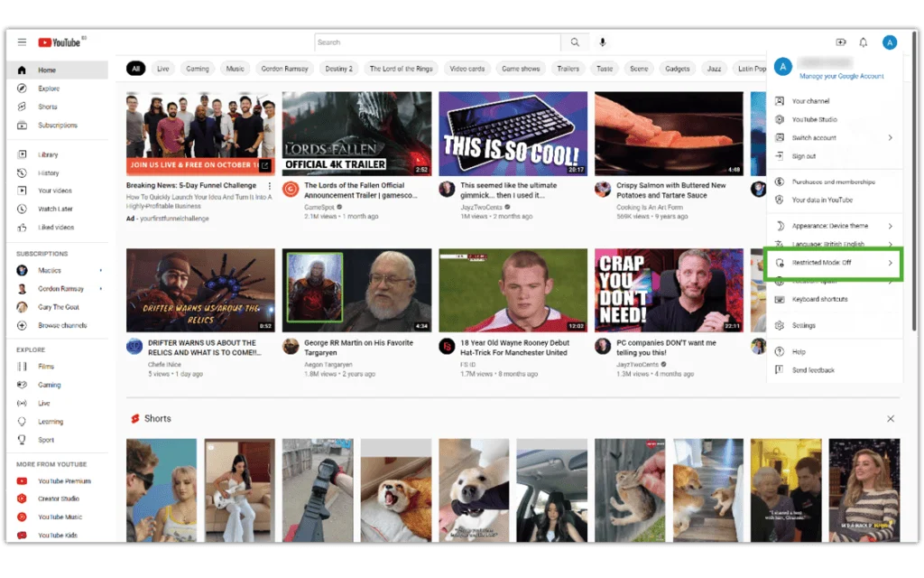This screenshot has height=578, width=924.
Task: Select the Destiny 2 filter chip
Action: pyautogui.click(x=339, y=69)
